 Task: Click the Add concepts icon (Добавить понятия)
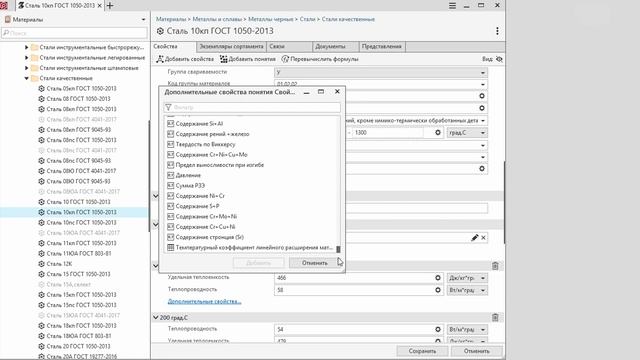pyautogui.click(x=224, y=59)
